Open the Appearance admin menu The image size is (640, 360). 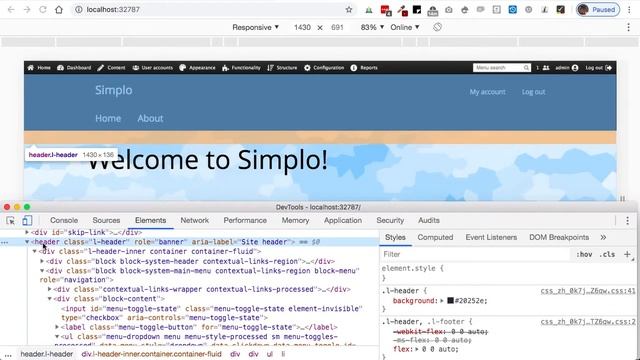(197, 68)
